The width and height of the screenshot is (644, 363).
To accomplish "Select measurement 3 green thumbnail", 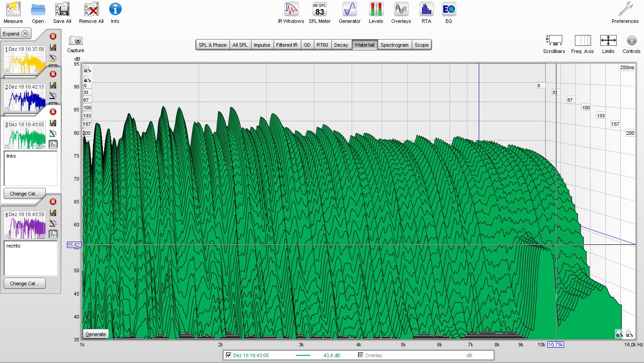I will coord(25,134).
